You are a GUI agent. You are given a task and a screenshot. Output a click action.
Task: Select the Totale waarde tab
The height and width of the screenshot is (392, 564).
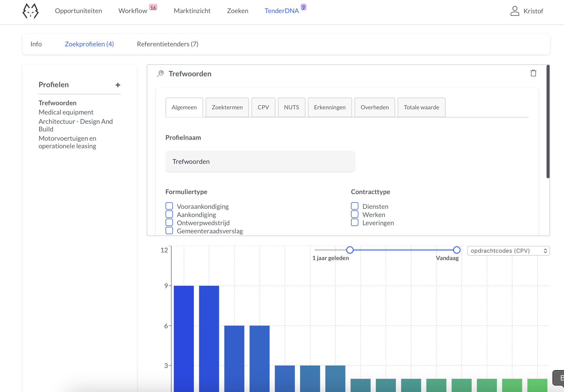point(421,107)
